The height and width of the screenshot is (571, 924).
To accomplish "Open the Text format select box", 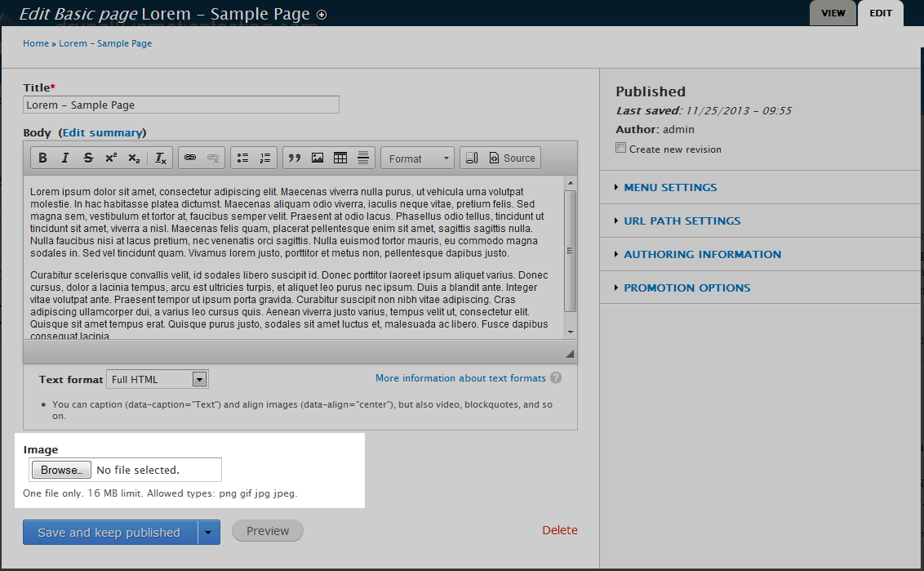I will coord(158,379).
